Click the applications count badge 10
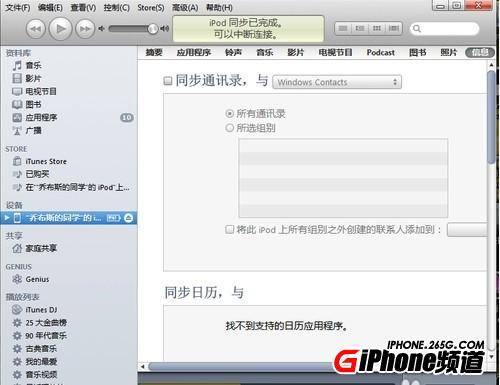The height and width of the screenshot is (385, 500). pyautogui.click(x=127, y=117)
